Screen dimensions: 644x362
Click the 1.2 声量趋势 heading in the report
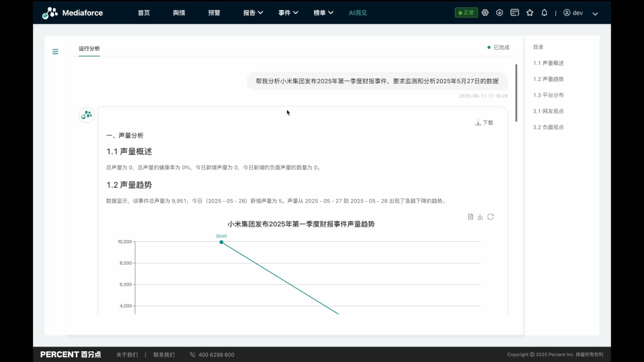click(x=129, y=185)
